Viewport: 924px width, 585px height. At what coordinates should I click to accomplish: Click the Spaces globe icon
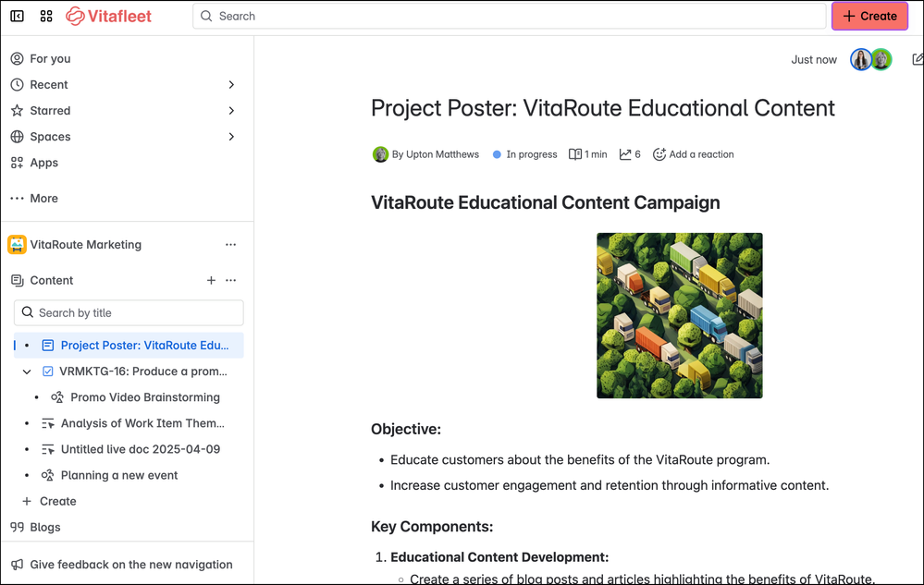pos(17,137)
